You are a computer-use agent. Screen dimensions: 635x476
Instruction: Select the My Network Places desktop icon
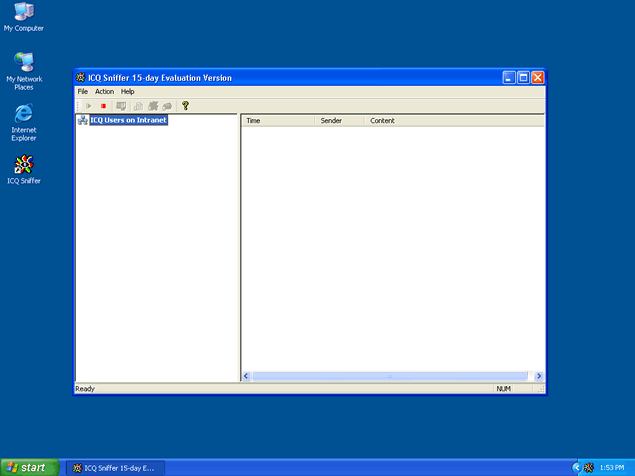tap(24, 63)
